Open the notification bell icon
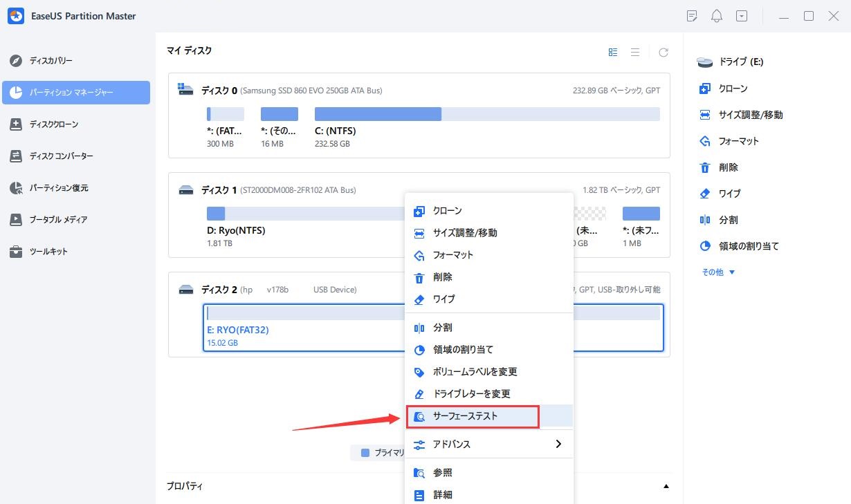851x504 pixels. coord(716,16)
